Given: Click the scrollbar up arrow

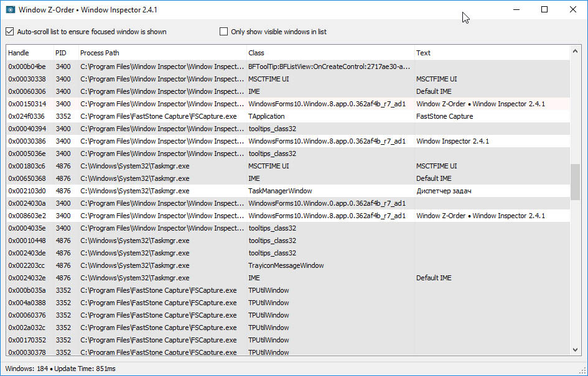Looking at the screenshot, I should click(x=576, y=52).
